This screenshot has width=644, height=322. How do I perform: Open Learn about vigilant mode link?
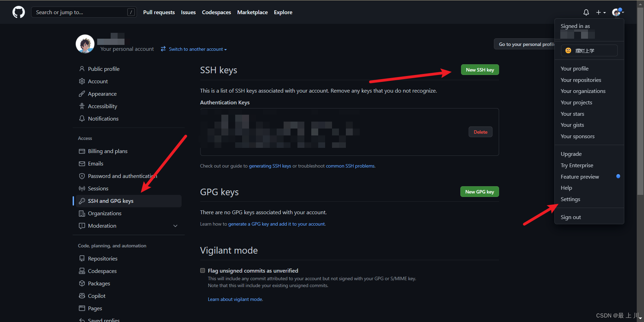pos(235,299)
